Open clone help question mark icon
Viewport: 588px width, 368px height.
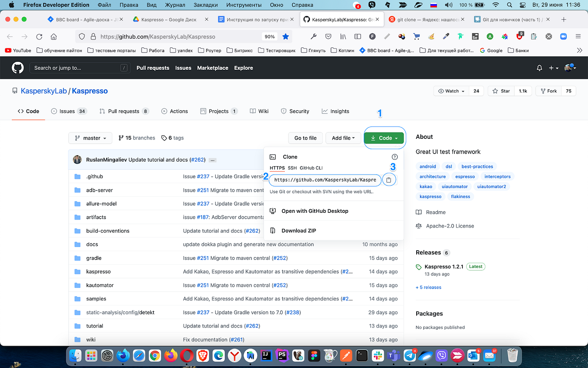394,157
